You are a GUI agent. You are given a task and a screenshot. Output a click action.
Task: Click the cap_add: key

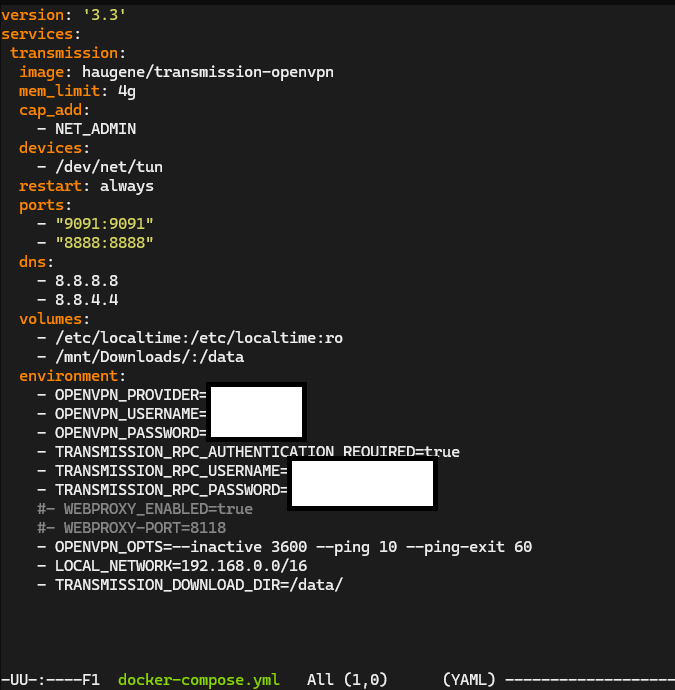click(54, 110)
